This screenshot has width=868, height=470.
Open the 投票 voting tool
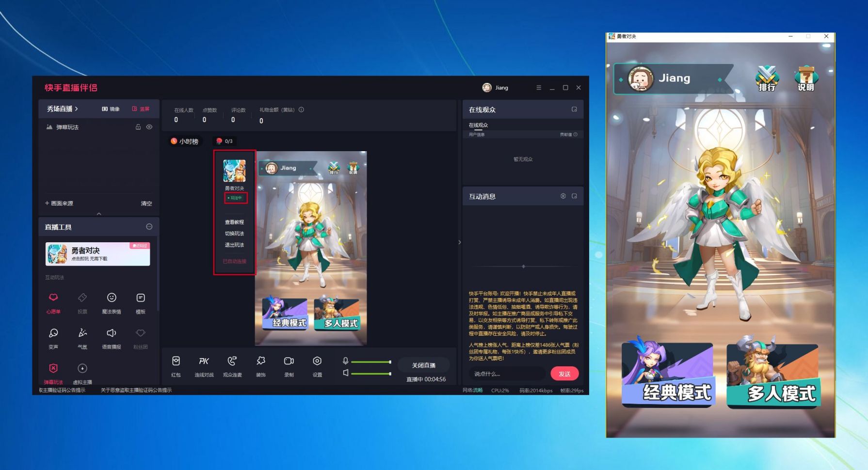82,303
